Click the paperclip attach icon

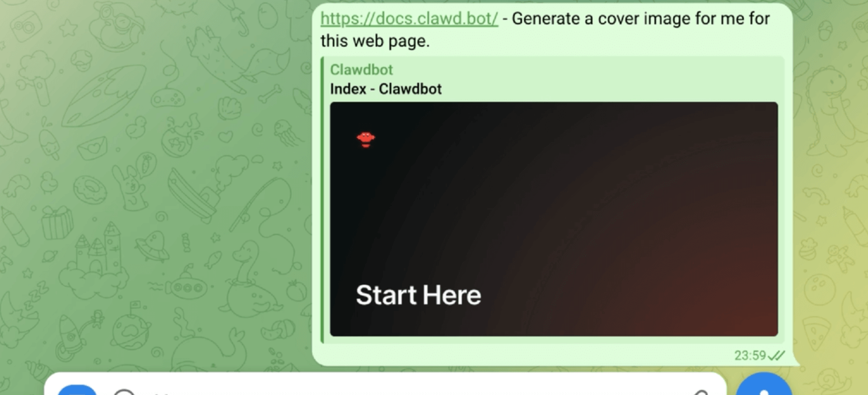click(x=701, y=392)
